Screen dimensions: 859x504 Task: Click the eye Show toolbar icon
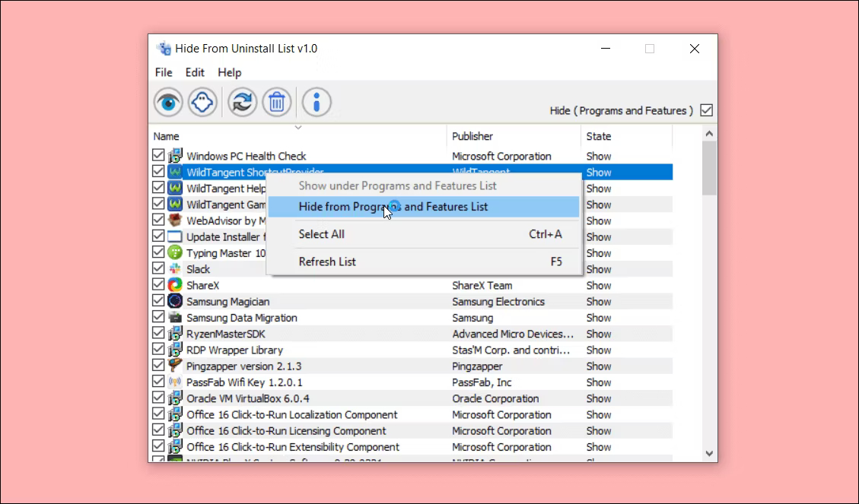[x=168, y=102]
